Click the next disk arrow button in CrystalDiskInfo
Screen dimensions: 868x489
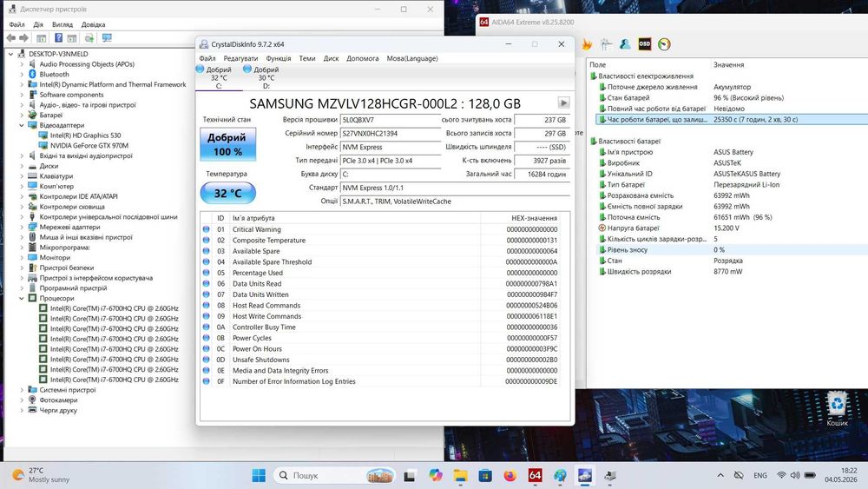pos(563,102)
